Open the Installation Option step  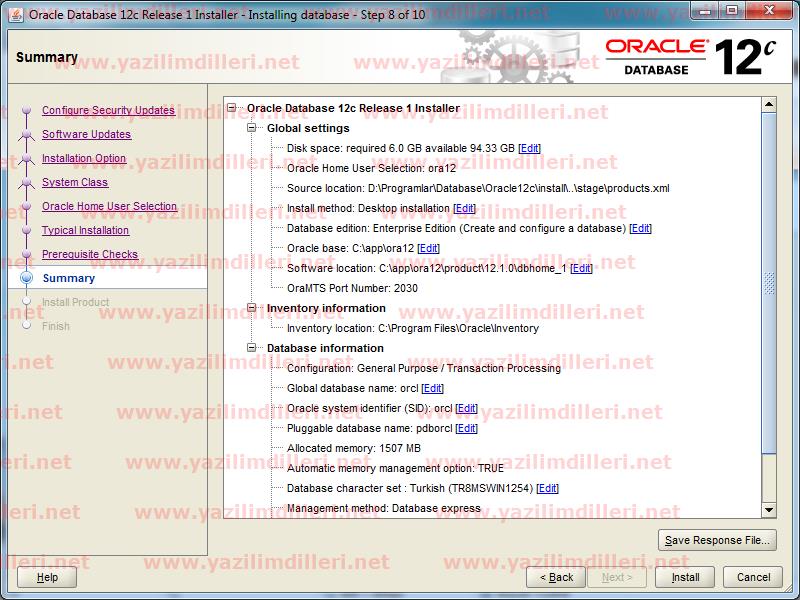tap(84, 158)
